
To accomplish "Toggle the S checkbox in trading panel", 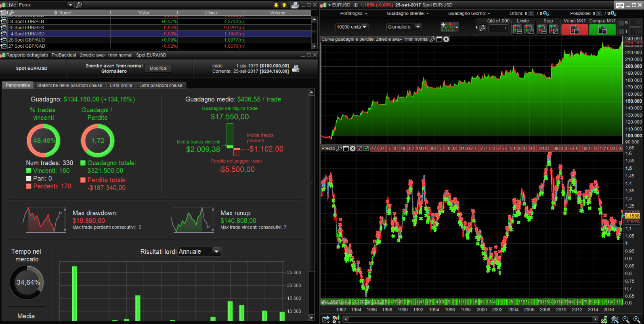I will pos(621,23).
